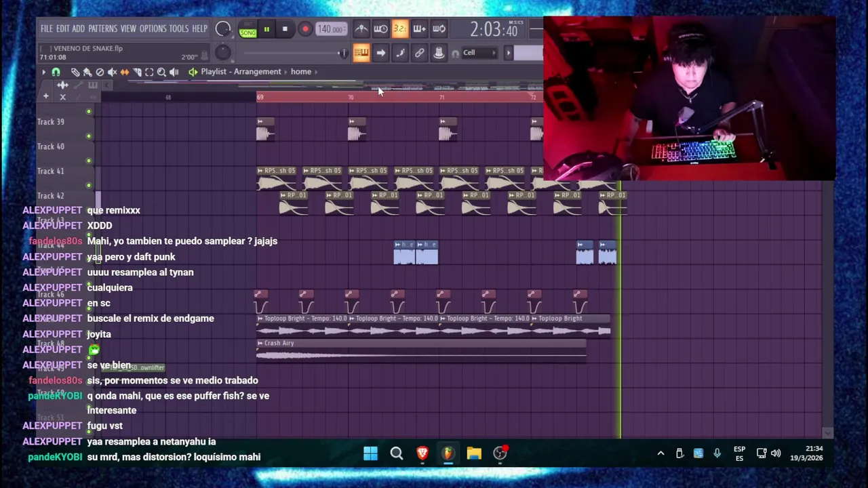Click the Playlist - Arrangement title
This screenshot has height=488, width=868.
pos(241,72)
